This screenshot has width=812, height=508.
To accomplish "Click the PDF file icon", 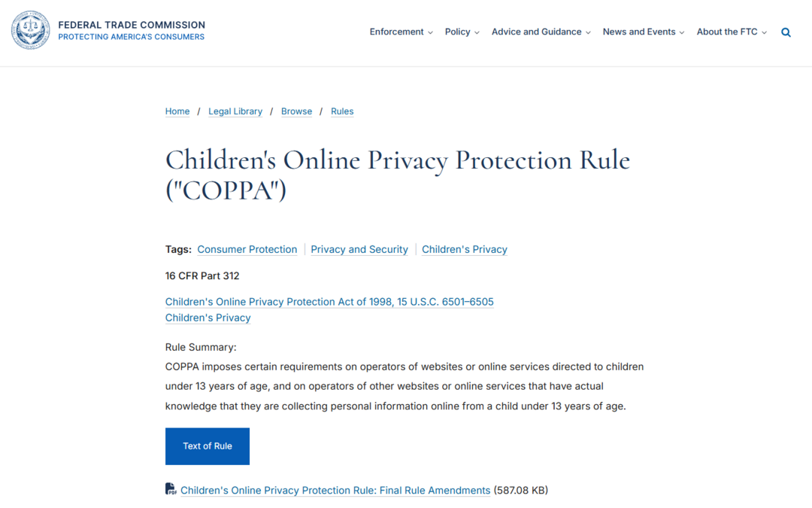I will (x=171, y=489).
